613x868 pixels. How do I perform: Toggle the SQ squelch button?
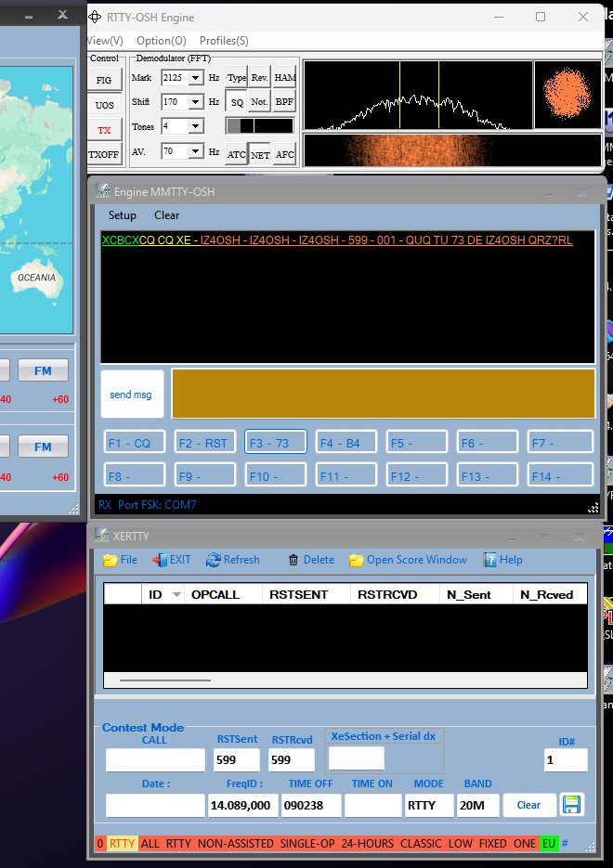(x=237, y=102)
